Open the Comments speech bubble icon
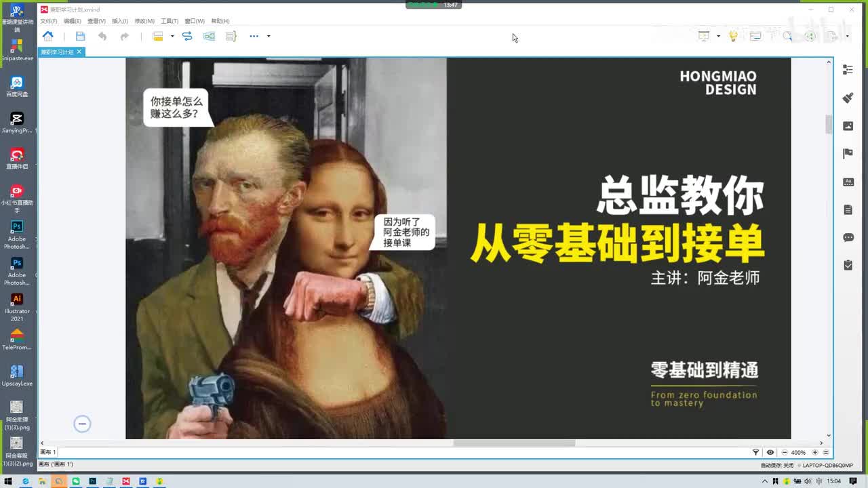Viewport: 868px width, 488px height. point(848,237)
